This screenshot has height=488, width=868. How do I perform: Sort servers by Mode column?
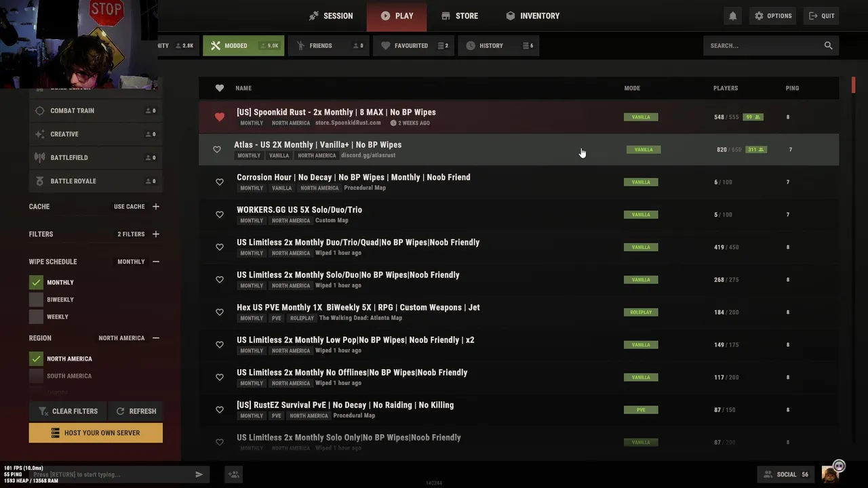(x=632, y=88)
